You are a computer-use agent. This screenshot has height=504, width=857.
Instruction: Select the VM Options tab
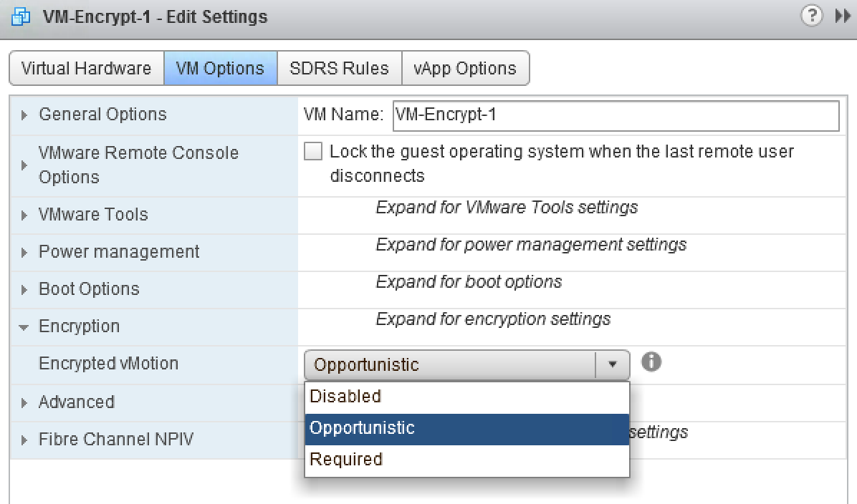[220, 69]
